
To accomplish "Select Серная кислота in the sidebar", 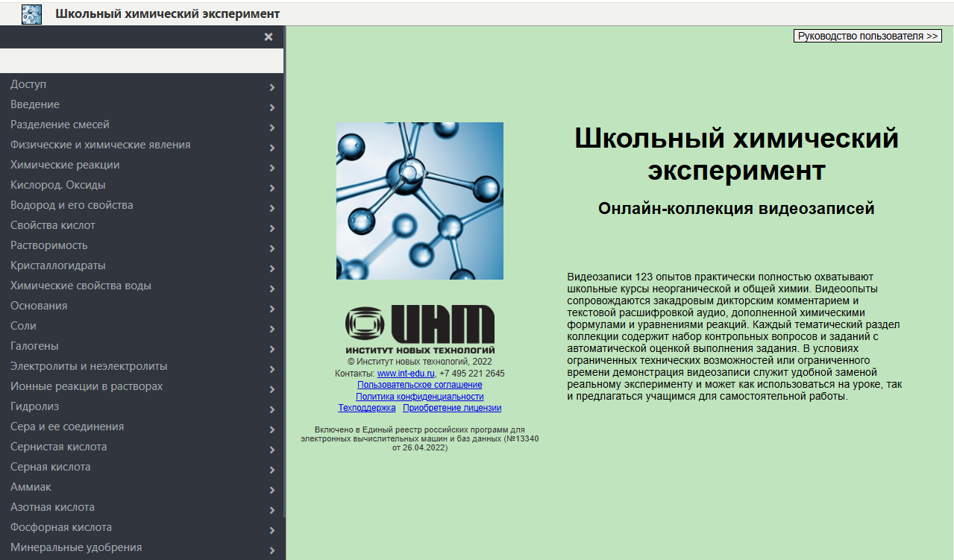I will 142,467.
